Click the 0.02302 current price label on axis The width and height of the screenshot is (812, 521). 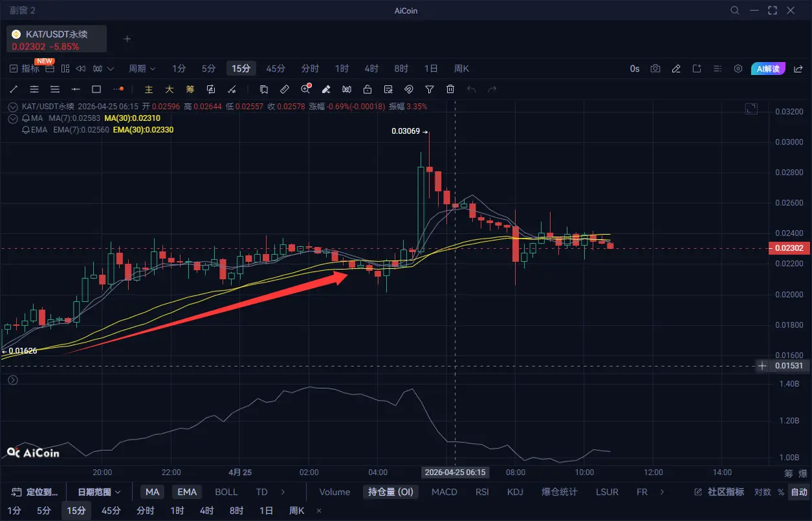(x=789, y=248)
